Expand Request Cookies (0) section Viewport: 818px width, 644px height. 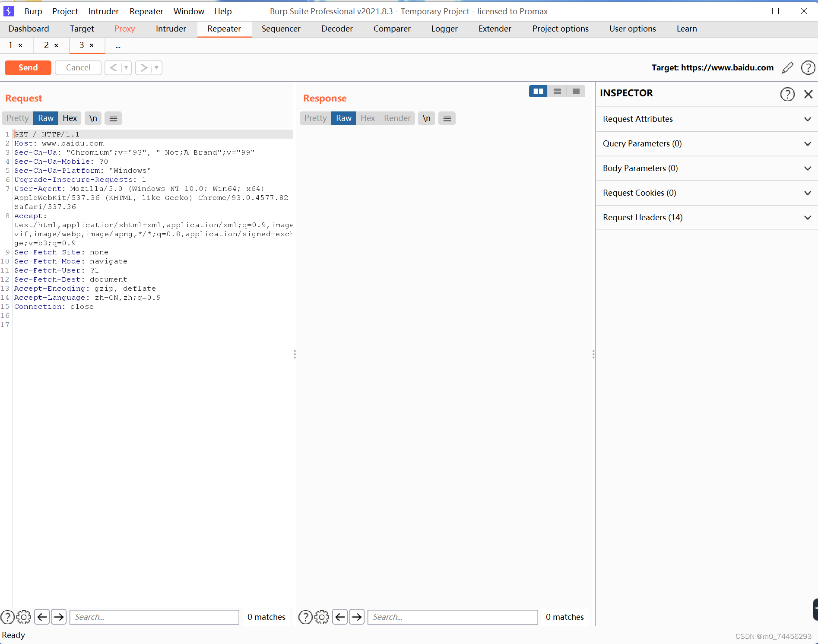(707, 193)
